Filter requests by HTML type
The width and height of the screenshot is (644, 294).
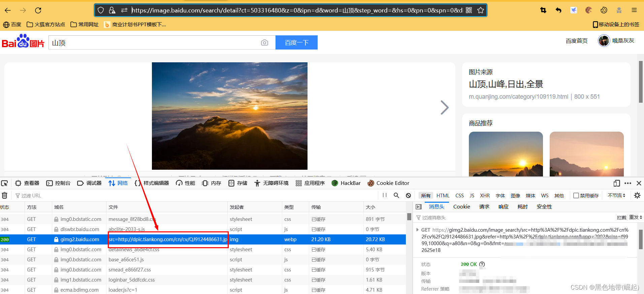(x=443, y=195)
